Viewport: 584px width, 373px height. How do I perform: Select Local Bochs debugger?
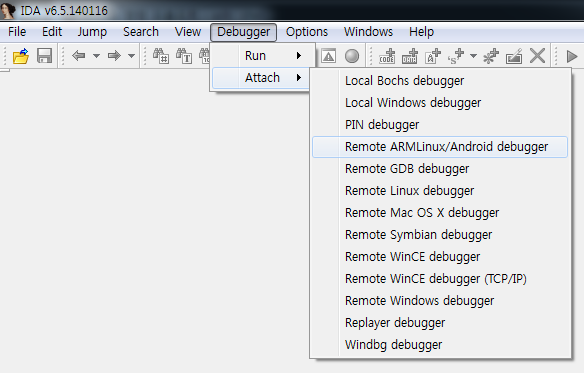(440, 80)
